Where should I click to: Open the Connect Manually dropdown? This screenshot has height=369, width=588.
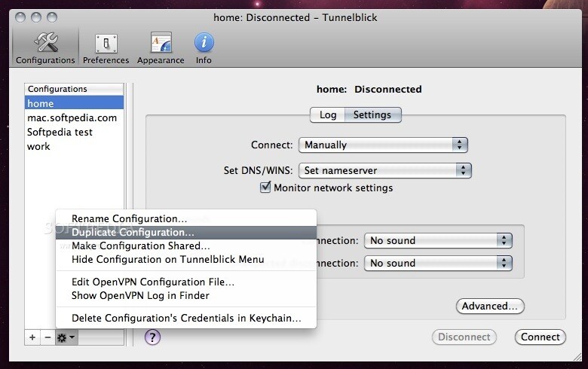383,145
